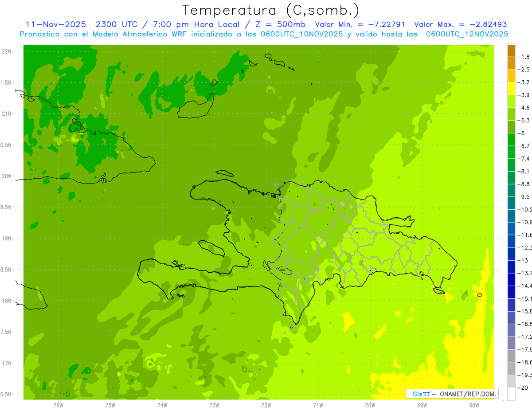Click the teal legend swatch between -9.5 and -10.2
The image size is (532, 411).
click(x=511, y=203)
